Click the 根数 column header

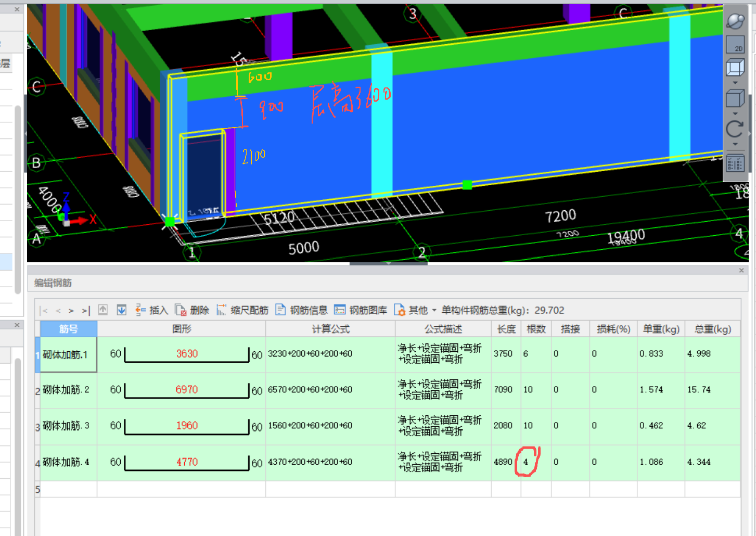click(536, 329)
